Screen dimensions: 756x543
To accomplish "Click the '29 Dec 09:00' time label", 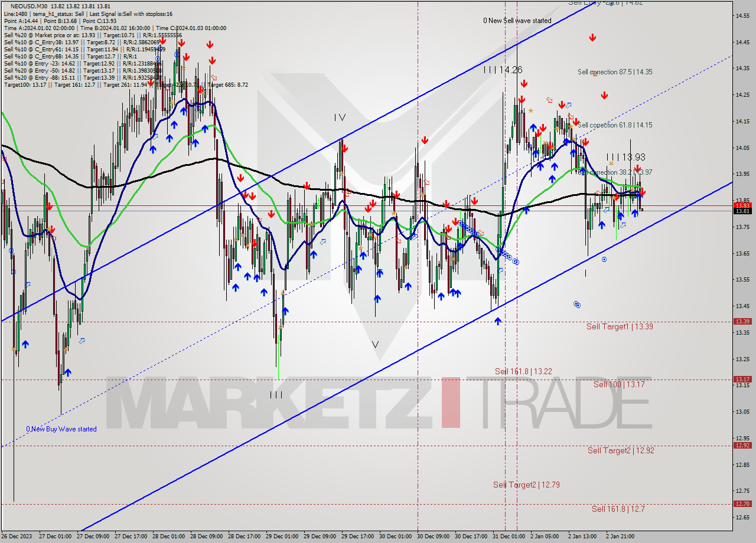I will tap(321, 537).
